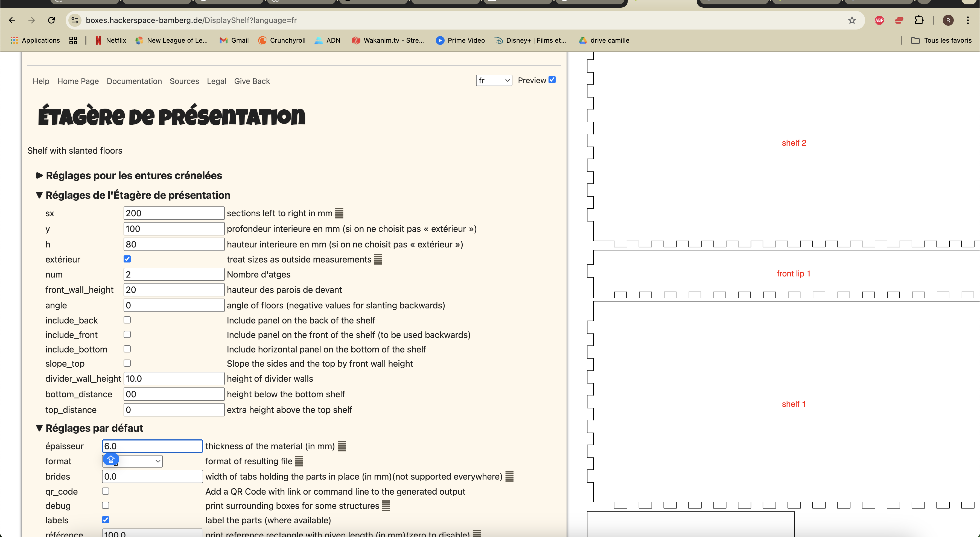Click the front_wall_height input field

[x=174, y=290]
